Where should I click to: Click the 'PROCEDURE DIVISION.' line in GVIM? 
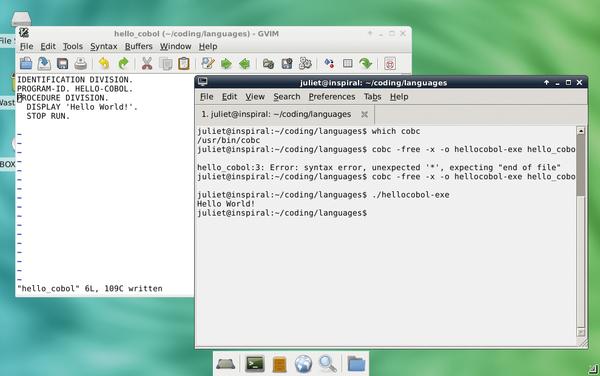pos(63,98)
